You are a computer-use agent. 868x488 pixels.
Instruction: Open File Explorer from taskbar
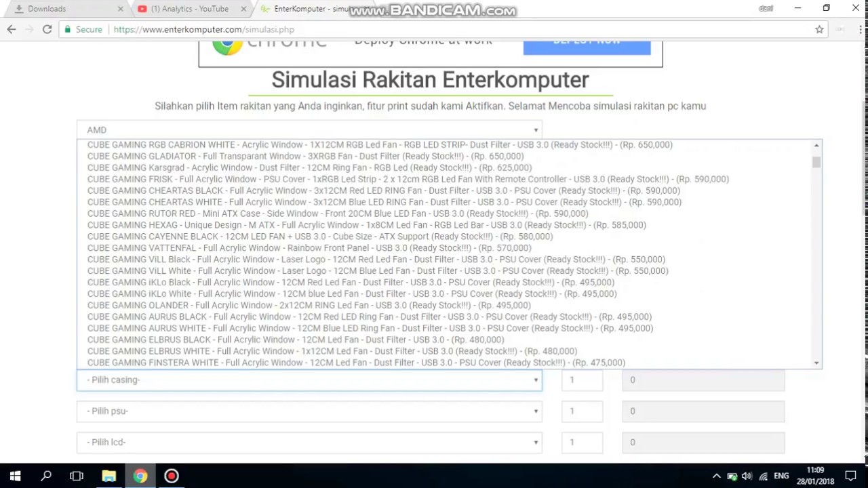(x=108, y=476)
